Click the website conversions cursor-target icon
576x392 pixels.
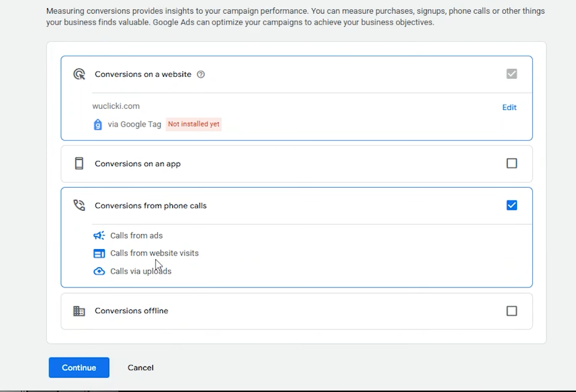(x=79, y=74)
